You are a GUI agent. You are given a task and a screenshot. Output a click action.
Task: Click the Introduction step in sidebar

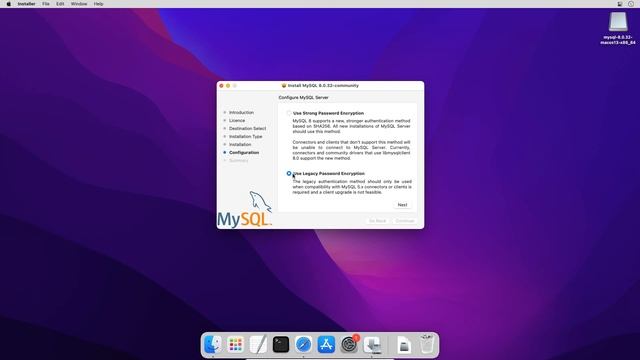tap(241, 112)
